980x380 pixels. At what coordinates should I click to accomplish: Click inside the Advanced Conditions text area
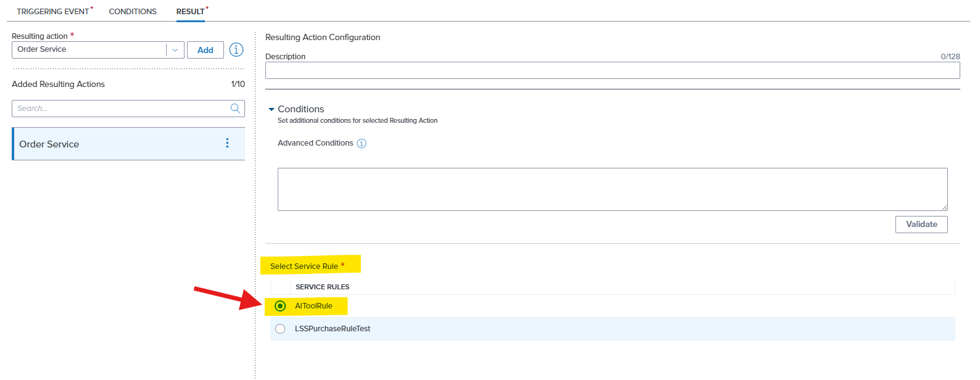(612, 189)
